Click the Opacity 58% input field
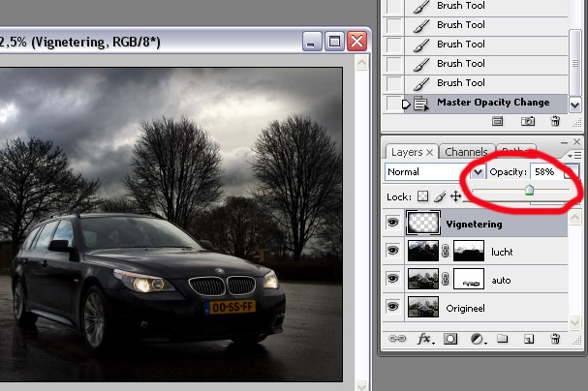Screen dimensions: 588x391 coord(546,172)
